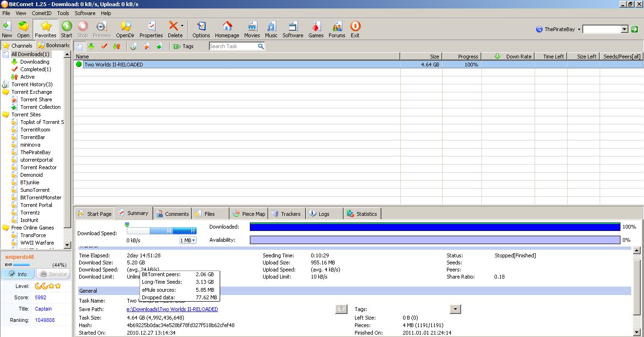
Task: Select Torrent History(3) in sidebar
Action: click(32, 84)
